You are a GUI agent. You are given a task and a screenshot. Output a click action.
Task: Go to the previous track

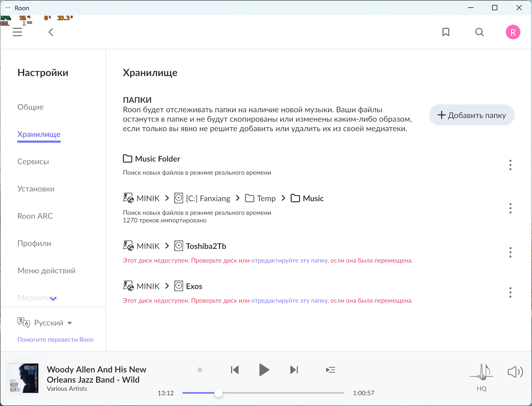pos(234,370)
